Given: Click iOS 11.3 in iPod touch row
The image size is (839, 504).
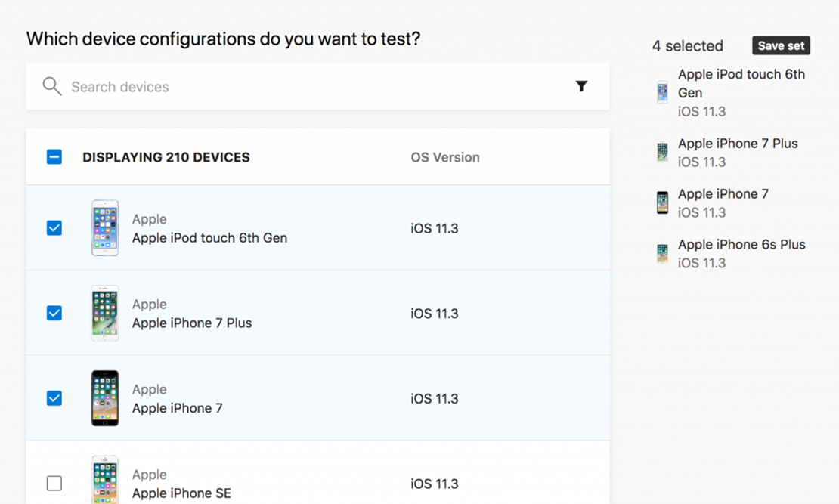Looking at the screenshot, I should click(435, 228).
